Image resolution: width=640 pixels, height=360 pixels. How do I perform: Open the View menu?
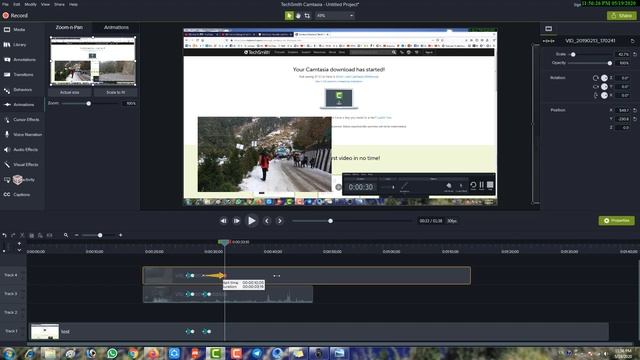[x=45, y=4]
